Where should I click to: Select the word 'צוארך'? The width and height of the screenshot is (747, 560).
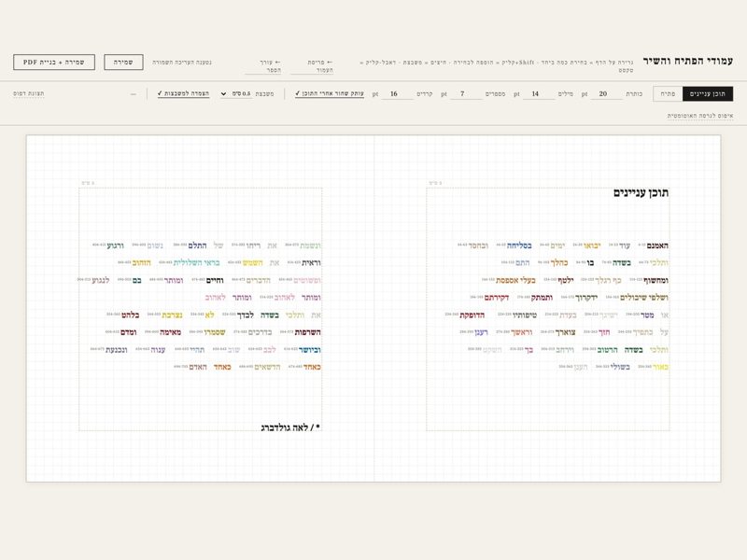(565, 332)
